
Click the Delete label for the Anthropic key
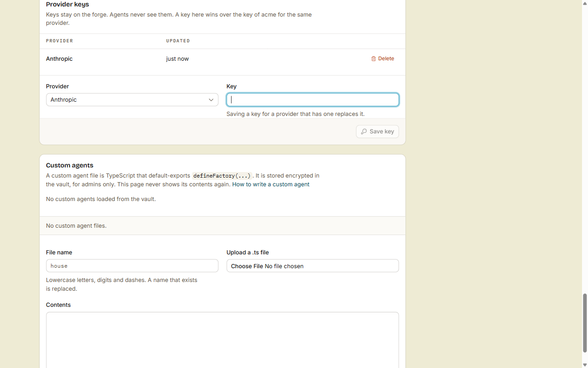click(386, 58)
